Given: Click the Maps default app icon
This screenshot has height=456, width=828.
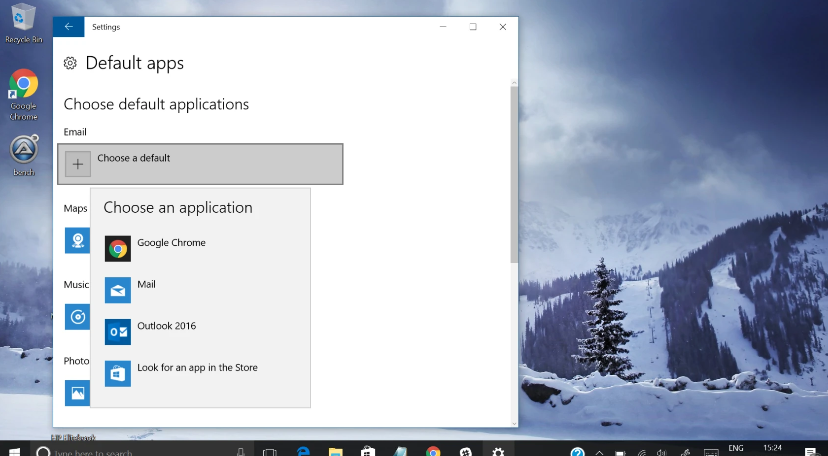Looking at the screenshot, I should pos(76,240).
